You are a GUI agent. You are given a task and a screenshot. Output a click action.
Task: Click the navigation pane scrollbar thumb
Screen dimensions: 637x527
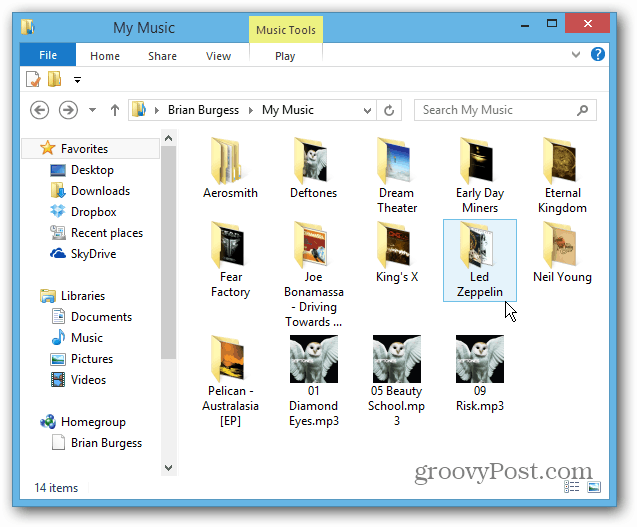(169, 253)
